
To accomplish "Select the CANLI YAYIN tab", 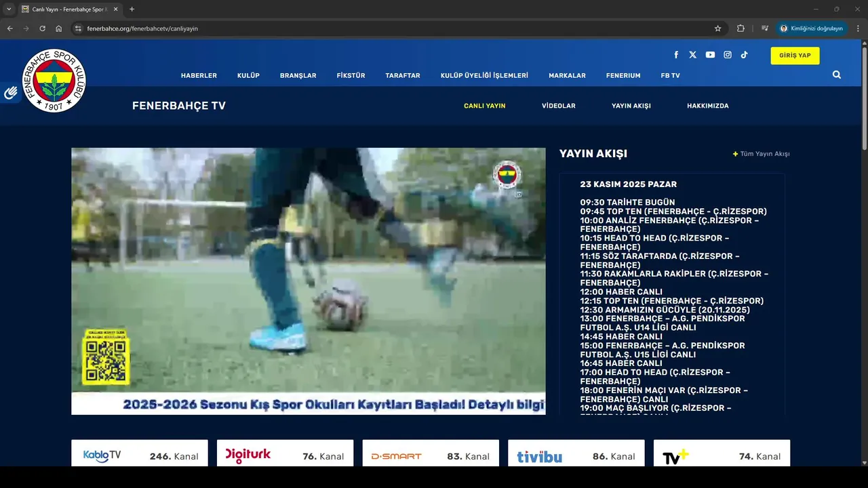I will point(484,106).
